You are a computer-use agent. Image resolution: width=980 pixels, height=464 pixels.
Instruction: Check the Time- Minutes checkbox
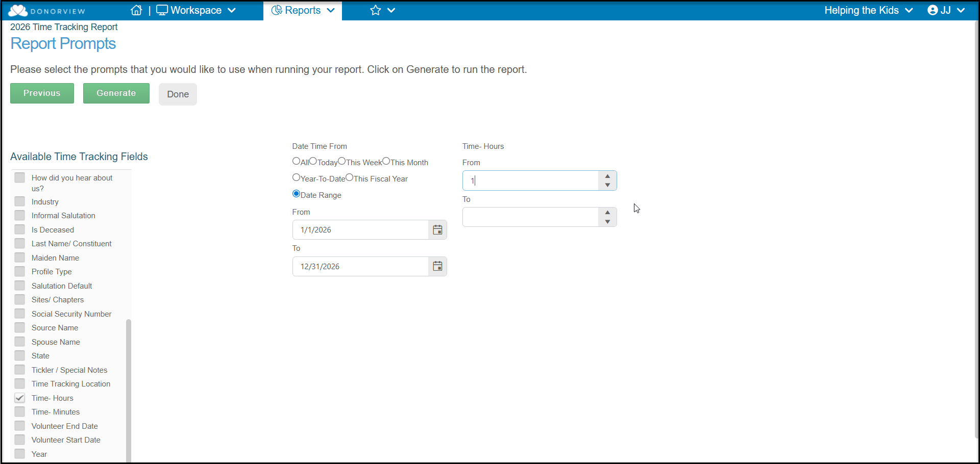coord(20,411)
